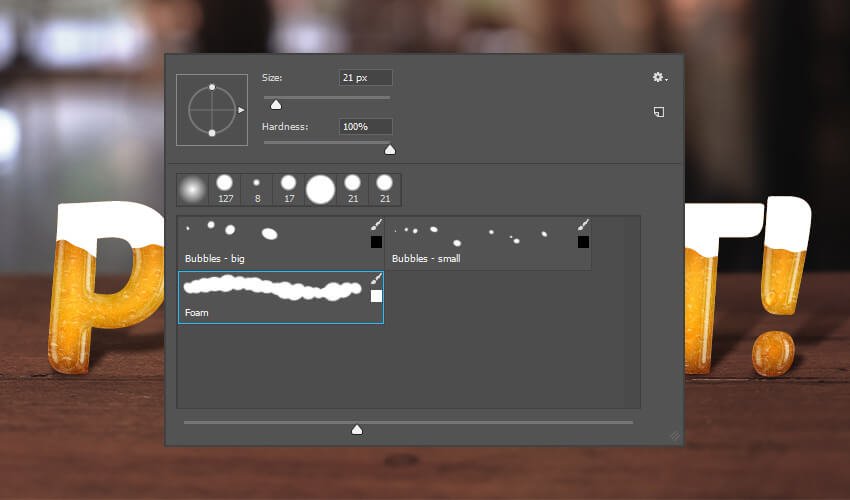
Task: Select the soft round recent brush
Action: (x=192, y=190)
